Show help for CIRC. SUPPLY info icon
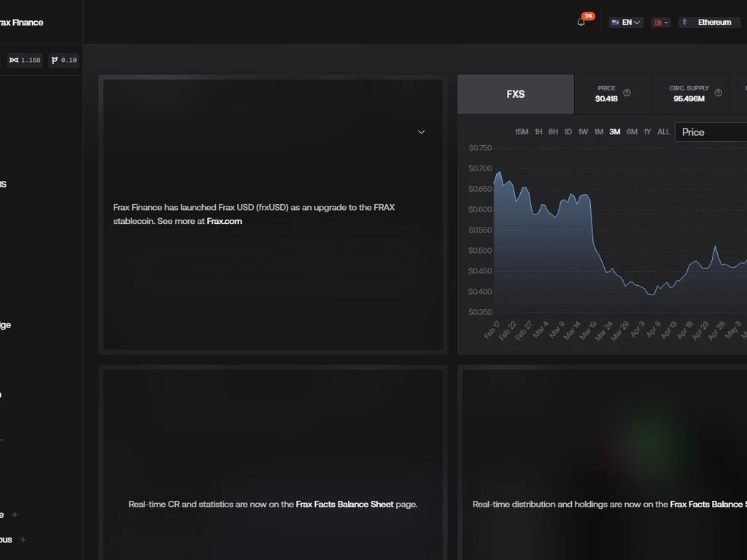 (x=719, y=93)
